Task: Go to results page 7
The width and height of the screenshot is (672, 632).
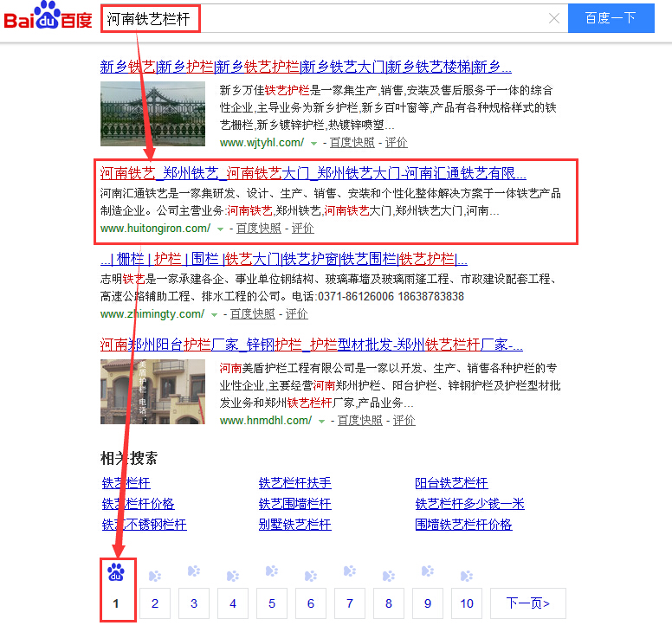Action: click(x=350, y=603)
